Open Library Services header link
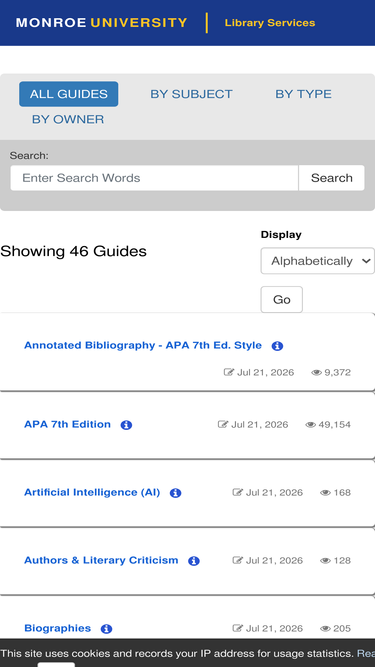Viewport: 375px width, 667px height. pyautogui.click(x=270, y=23)
